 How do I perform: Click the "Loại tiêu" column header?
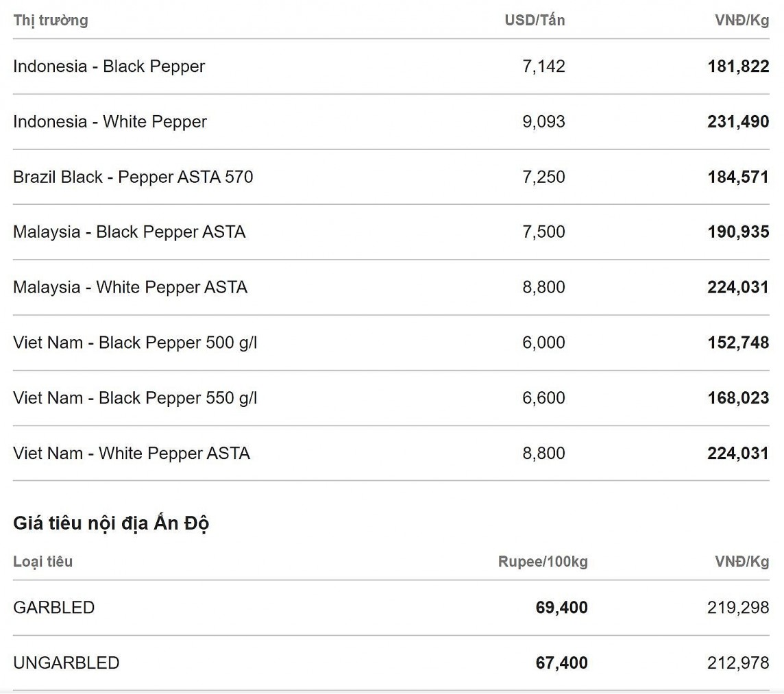[x=42, y=562]
